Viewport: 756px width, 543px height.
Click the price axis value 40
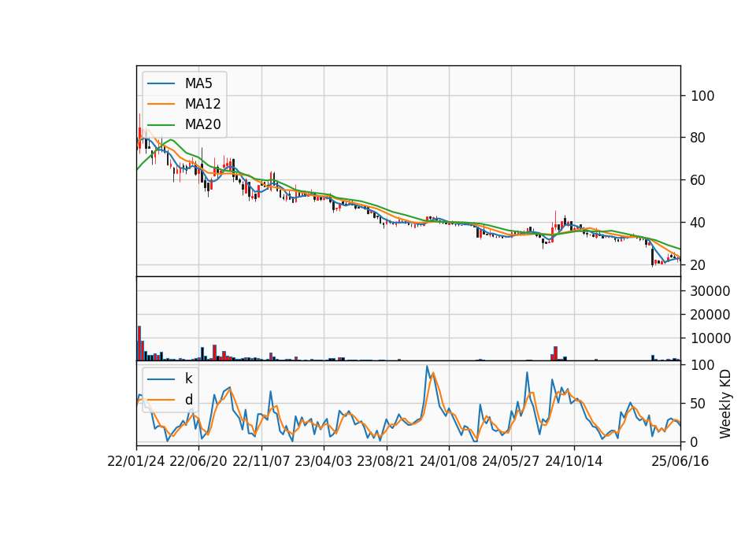point(699,223)
